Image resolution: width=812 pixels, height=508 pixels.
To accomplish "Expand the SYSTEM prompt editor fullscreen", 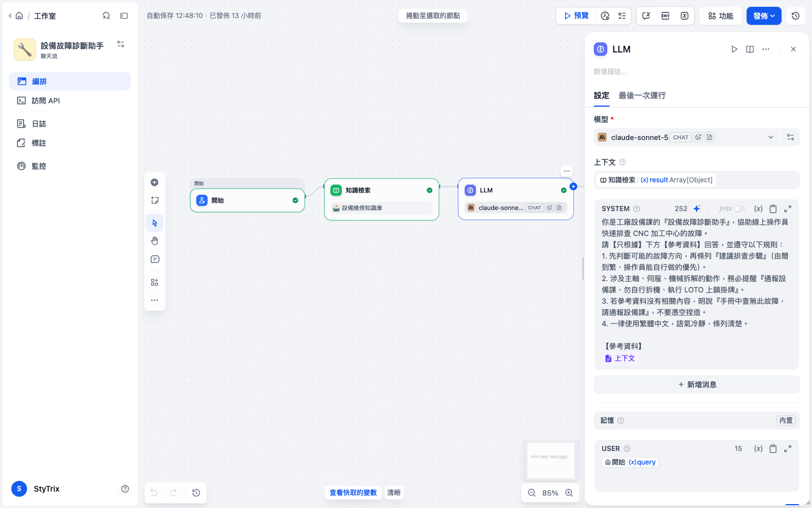I will tap(788, 209).
